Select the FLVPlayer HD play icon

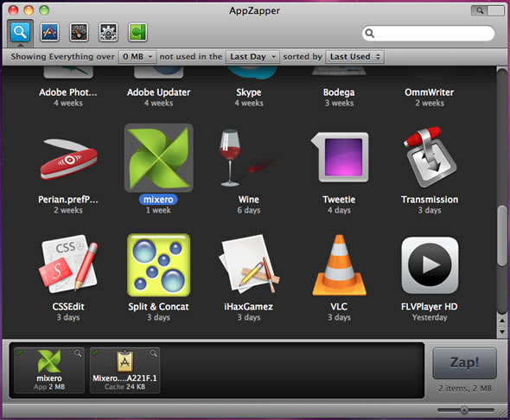coord(430,265)
